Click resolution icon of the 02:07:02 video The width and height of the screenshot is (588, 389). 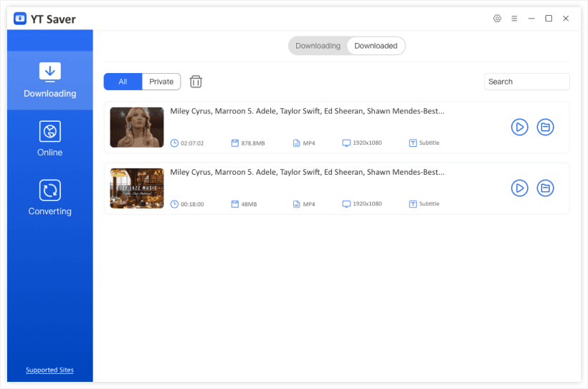(x=346, y=143)
